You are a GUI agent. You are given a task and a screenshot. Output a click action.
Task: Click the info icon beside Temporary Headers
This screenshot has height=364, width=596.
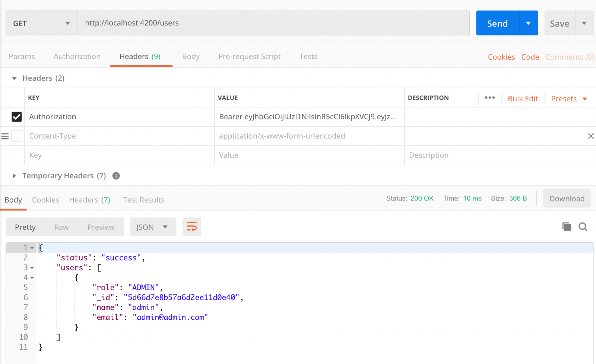[x=116, y=176]
